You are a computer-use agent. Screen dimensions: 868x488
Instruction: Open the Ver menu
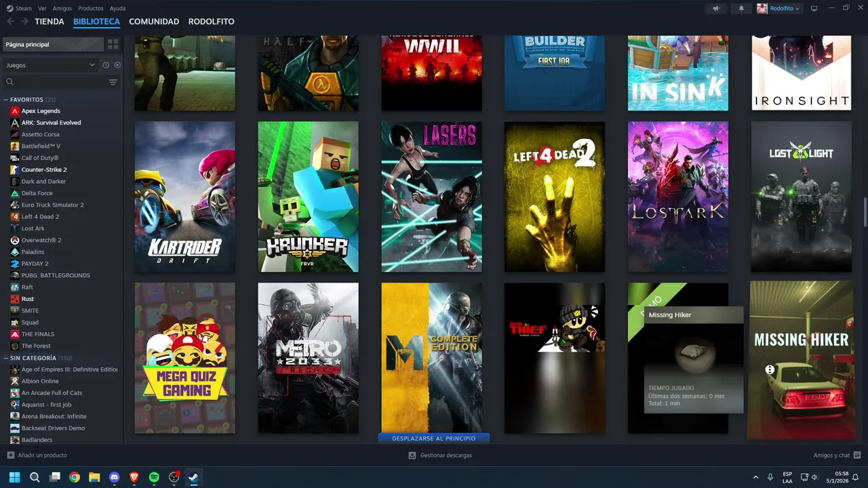coord(42,8)
